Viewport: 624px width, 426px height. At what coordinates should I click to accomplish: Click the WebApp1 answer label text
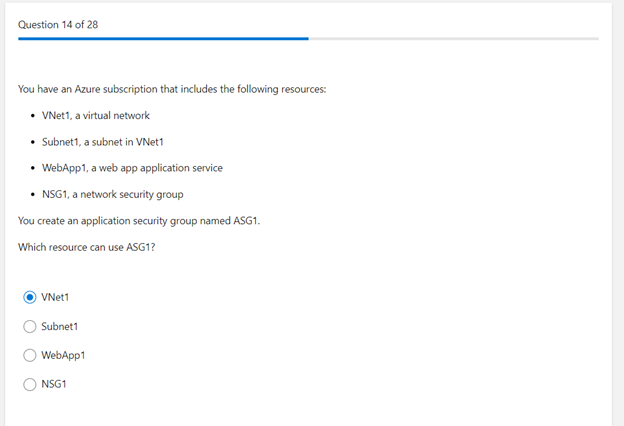tap(63, 355)
